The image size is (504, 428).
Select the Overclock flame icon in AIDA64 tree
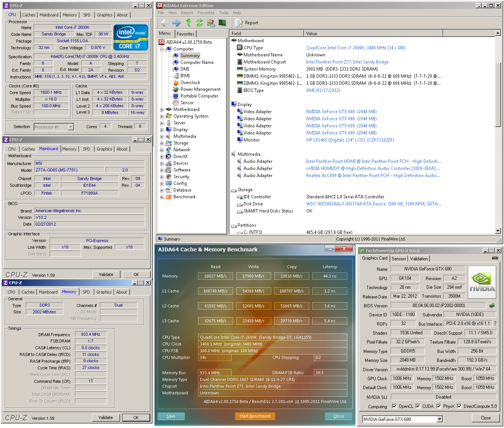coord(176,83)
